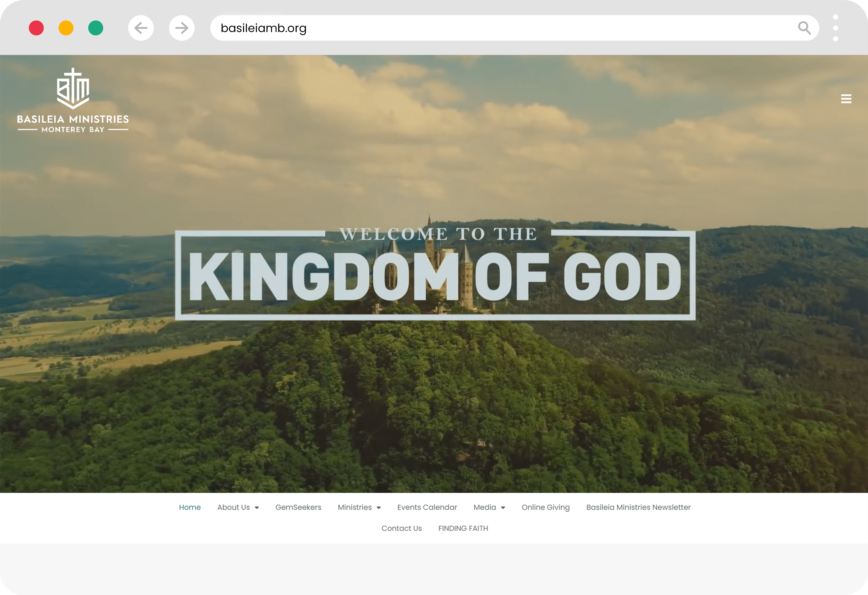Click the Basileia Ministries Newsletter button
Screen dimensions: 868x595
click(x=638, y=507)
